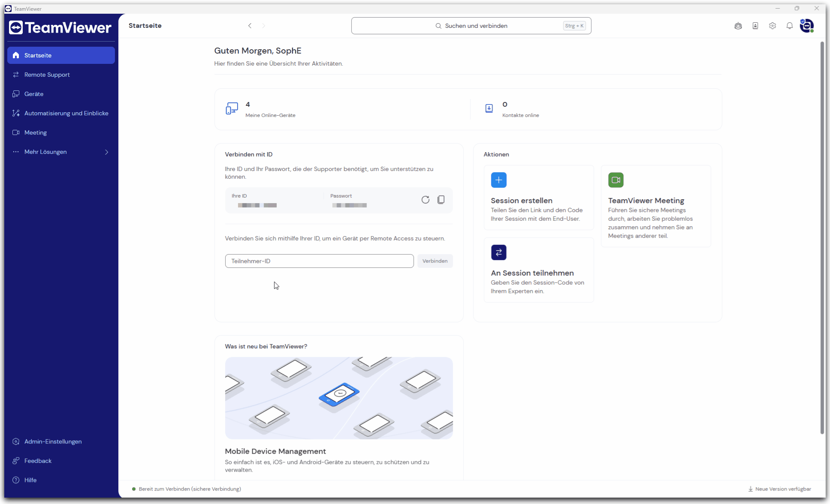This screenshot has width=830, height=504.
Task: Click the vertical scrollbar on the right
Action: (x=822, y=238)
